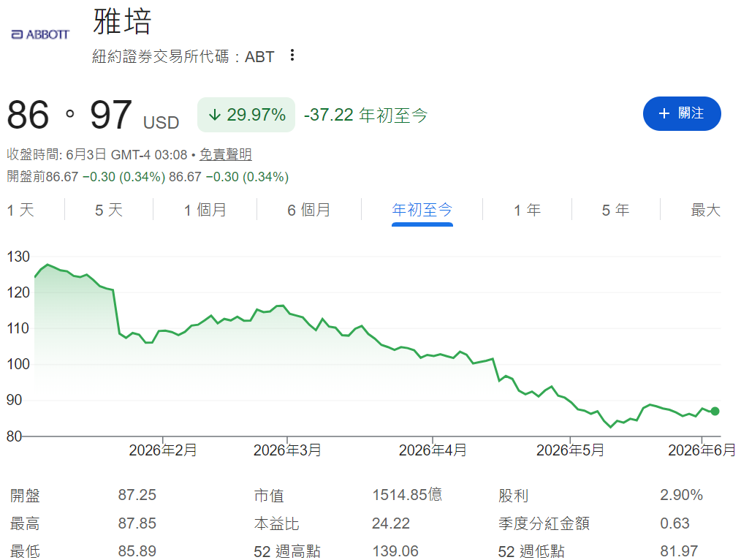This screenshot has height=560, width=741.
Task: Click the 季度分紅金額 label
Action: click(x=544, y=523)
